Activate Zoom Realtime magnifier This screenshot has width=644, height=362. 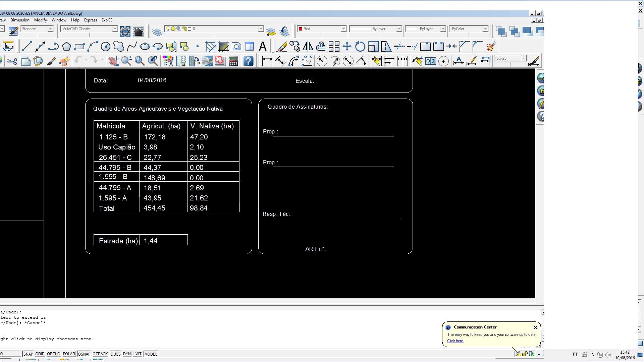pos(127,61)
